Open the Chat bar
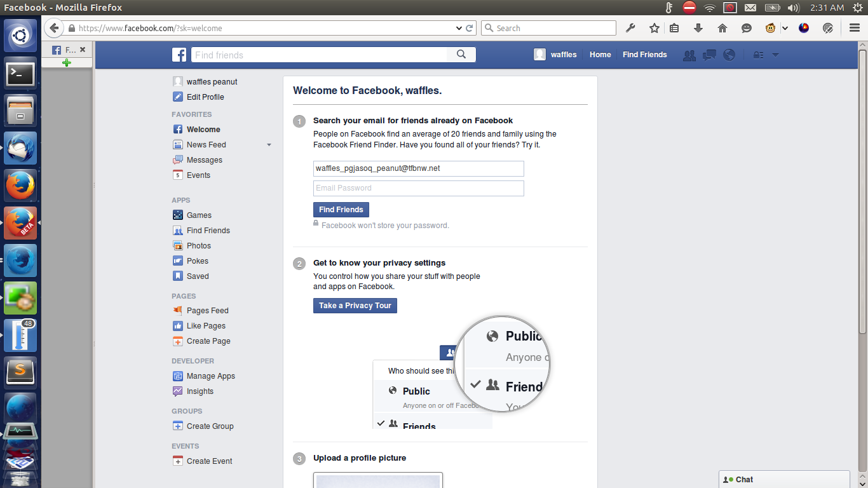Screen dimensions: 868x488 (785, 479)
